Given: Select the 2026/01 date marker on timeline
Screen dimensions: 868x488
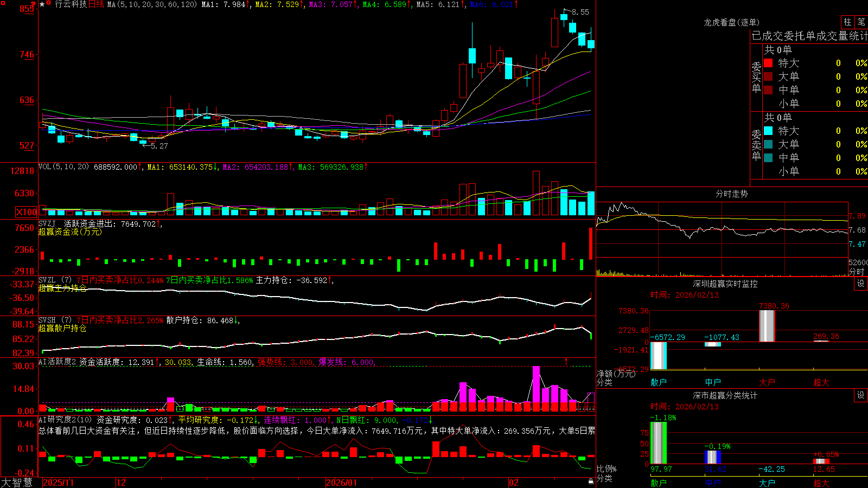Looking at the screenshot, I should click(341, 483).
